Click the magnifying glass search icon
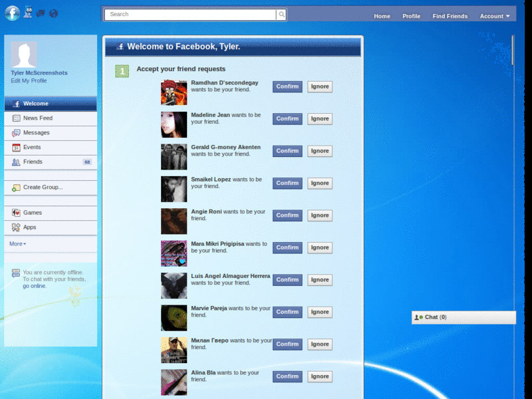Image resolution: width=532 pixels, height=399 pixels. pyautogui.click(x=281, y=14)
